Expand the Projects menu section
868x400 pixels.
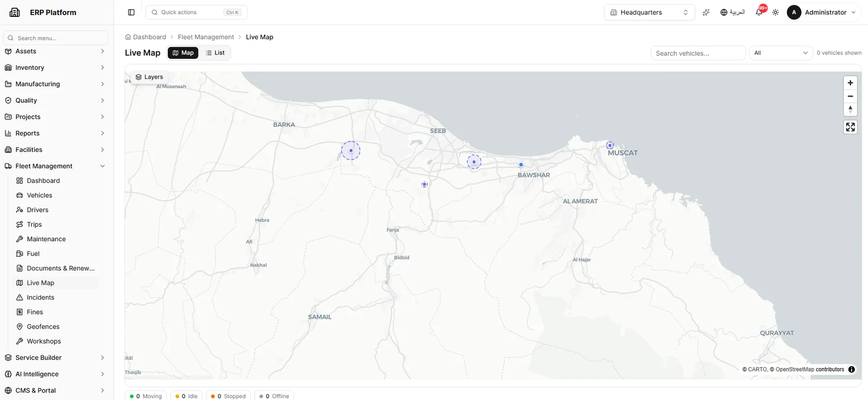(x=55, y=117)
